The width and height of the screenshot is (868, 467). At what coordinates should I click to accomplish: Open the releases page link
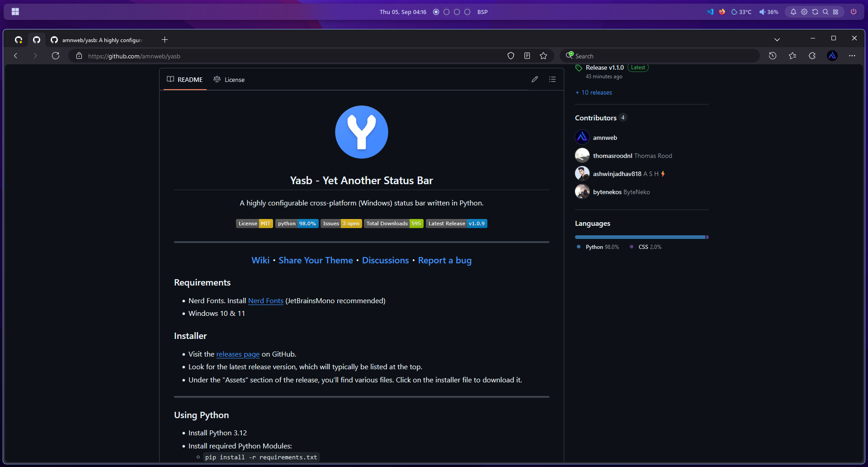click(238, 354)
